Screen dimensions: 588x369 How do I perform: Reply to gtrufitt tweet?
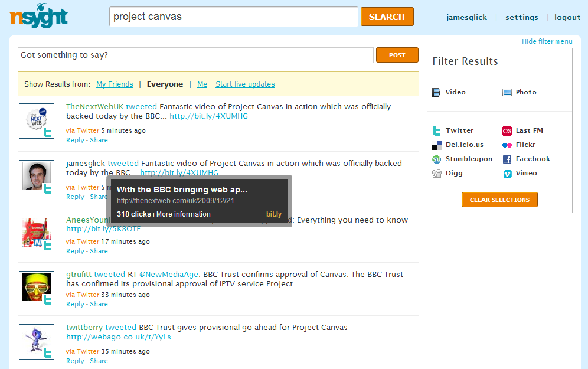76,304
